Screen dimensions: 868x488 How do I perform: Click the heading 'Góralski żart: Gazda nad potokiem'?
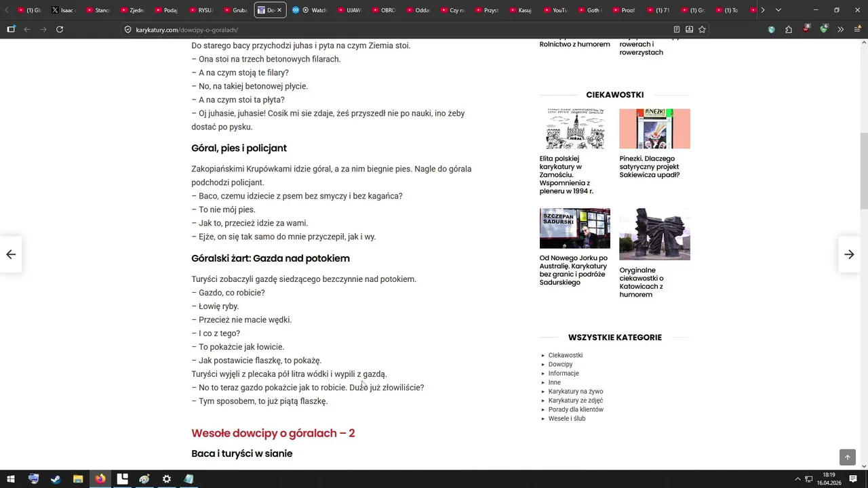[271, 258]
